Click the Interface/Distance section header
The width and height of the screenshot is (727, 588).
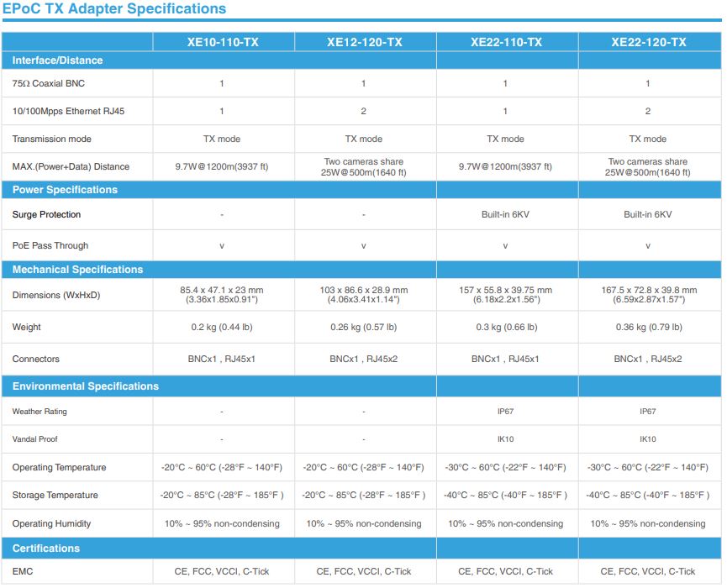point(57,60)
